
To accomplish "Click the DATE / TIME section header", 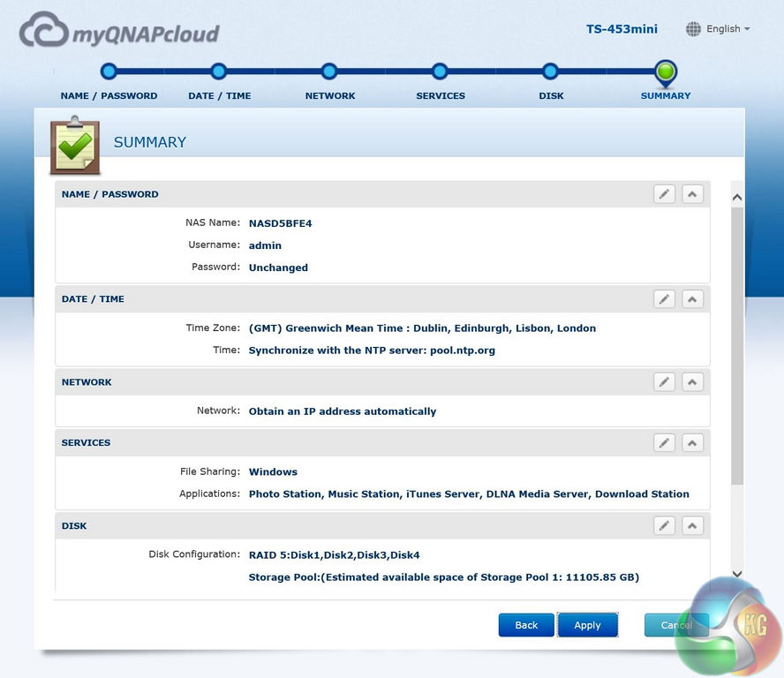I will point(93,299).
